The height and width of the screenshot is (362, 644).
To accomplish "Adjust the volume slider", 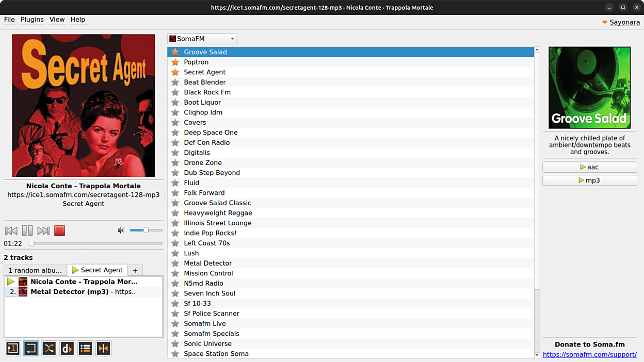I will coord(146,231).
